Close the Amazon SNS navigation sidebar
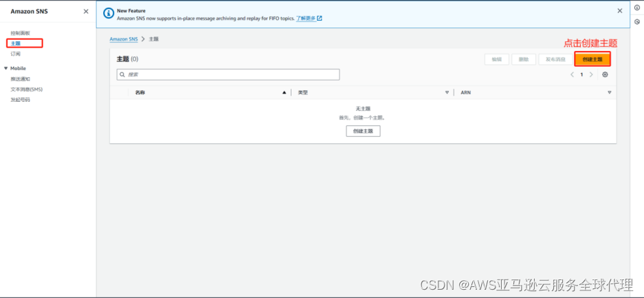Screen dimensions: 644x298 (x=86, y=12)
